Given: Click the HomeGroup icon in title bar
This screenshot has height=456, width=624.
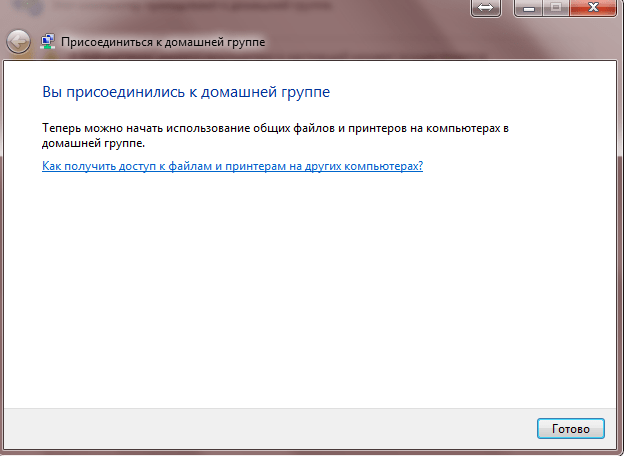Looking at the screenshot, I should click(x=47, y=43).
